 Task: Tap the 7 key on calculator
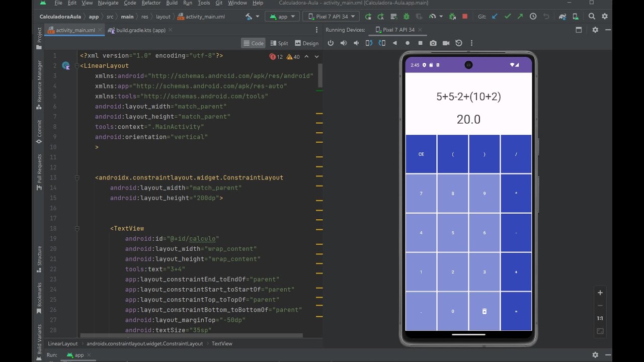click(x=421, y=194)
